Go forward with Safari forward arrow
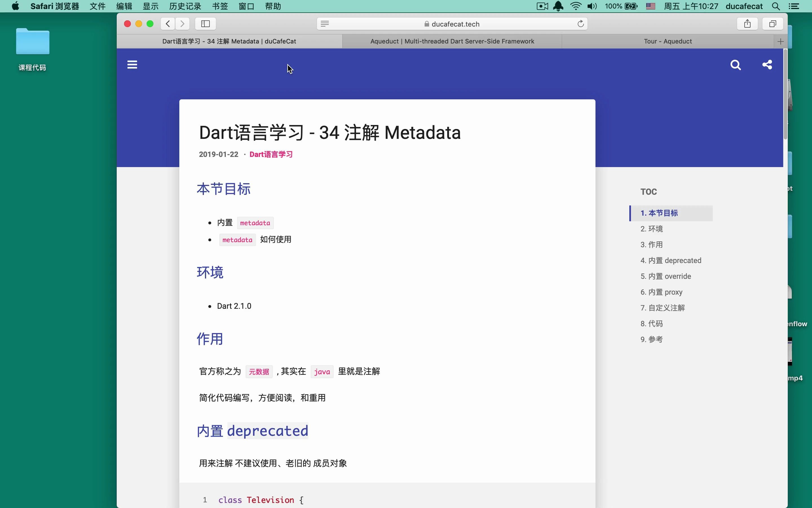812x508 pixels. tap(182, 23)
